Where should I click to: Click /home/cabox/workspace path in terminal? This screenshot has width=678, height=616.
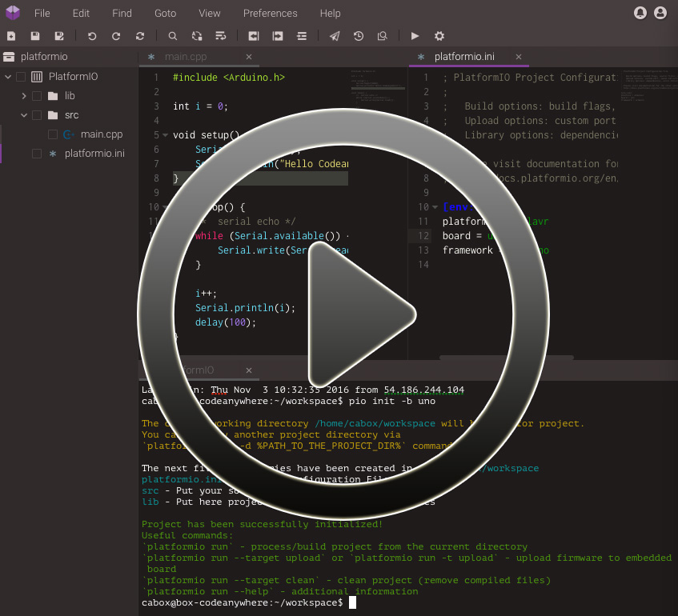(375, 423)
